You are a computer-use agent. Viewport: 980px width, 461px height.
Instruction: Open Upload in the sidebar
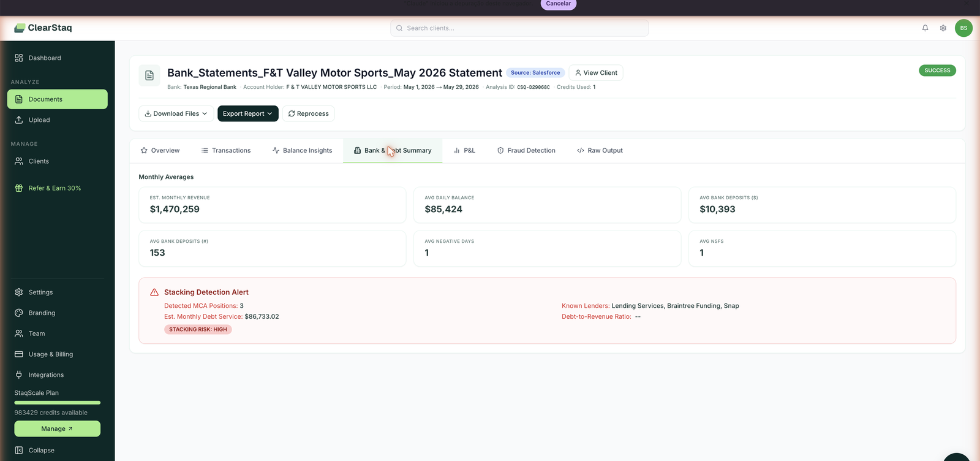coord(58,120)
